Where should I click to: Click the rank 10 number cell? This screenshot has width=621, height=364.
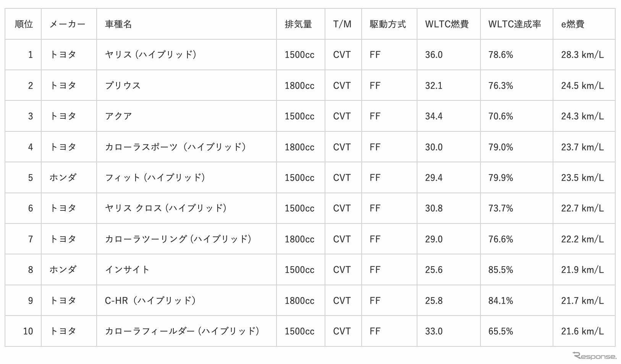pos(28,331)
